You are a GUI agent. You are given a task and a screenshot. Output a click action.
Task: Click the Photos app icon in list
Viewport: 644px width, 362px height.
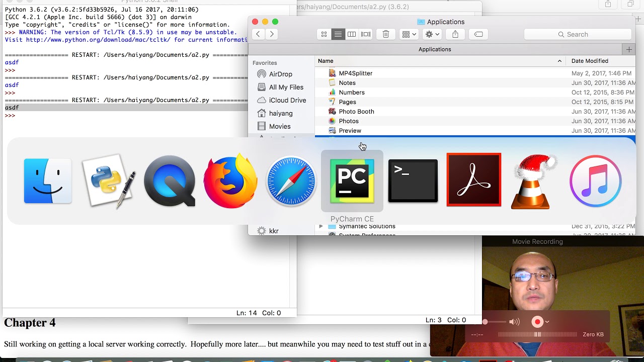point(332,121)
